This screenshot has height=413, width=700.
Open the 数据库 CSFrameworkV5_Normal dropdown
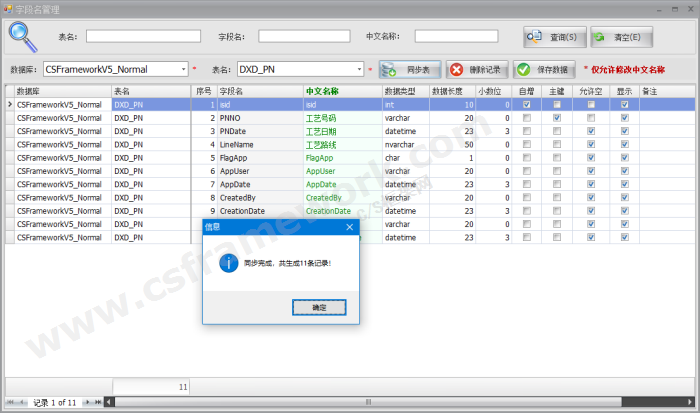(183, 69)
